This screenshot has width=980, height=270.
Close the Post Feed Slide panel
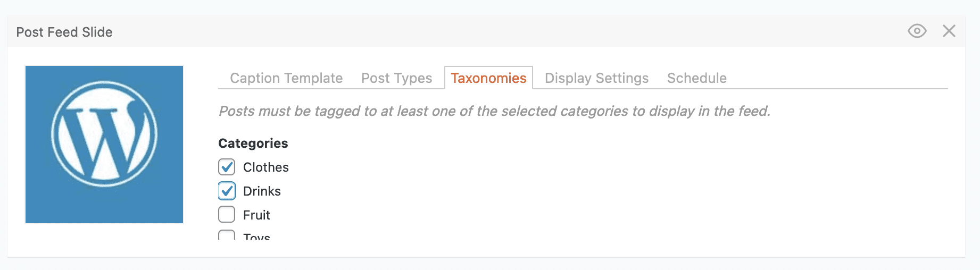point(949,31)
